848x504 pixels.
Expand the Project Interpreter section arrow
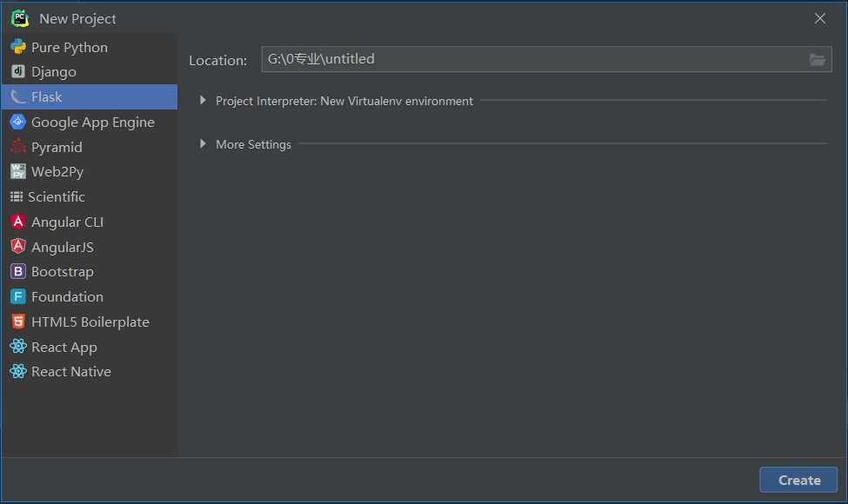(203, 100)
